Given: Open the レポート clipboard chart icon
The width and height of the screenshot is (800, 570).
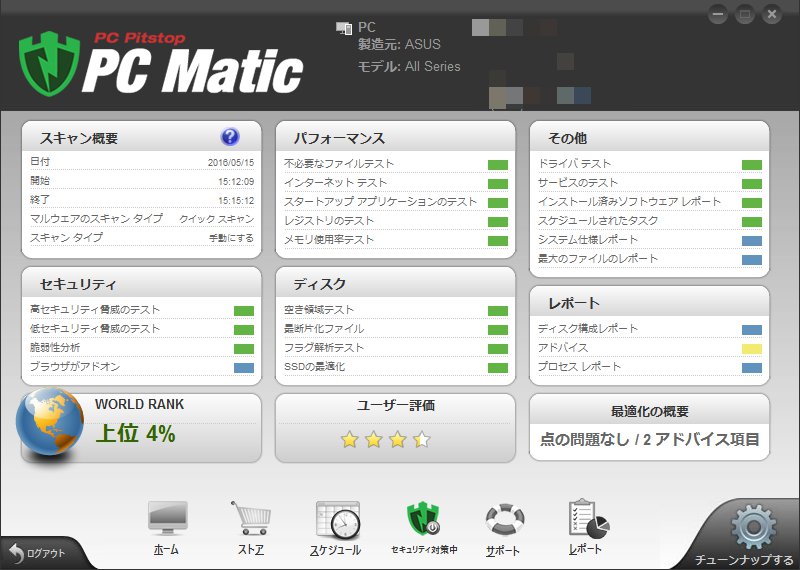Looking at the screenshot, I should [x=588, y=518].
